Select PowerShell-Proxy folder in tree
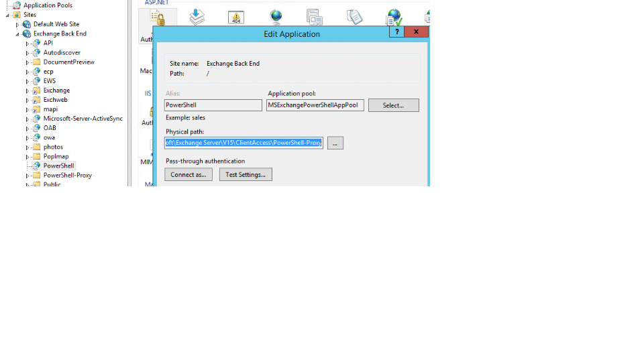This screenshot has height=362, width=644. (67, 175)
